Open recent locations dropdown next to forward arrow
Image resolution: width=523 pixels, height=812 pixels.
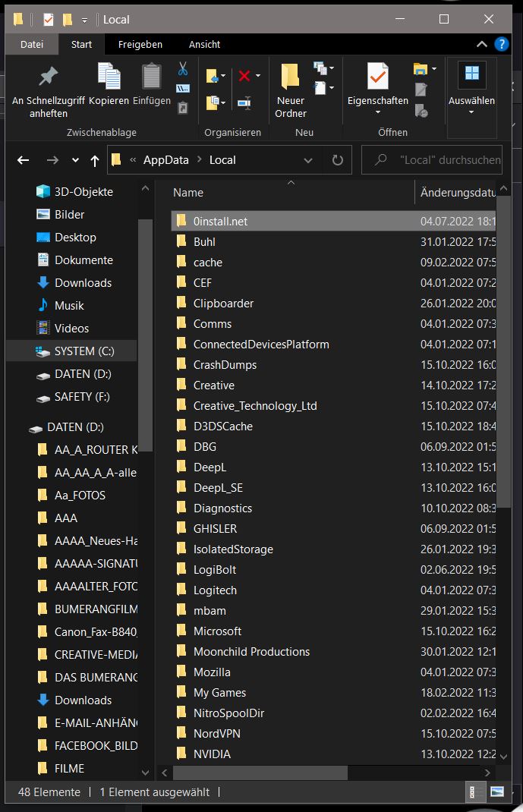tap(76, 161)
